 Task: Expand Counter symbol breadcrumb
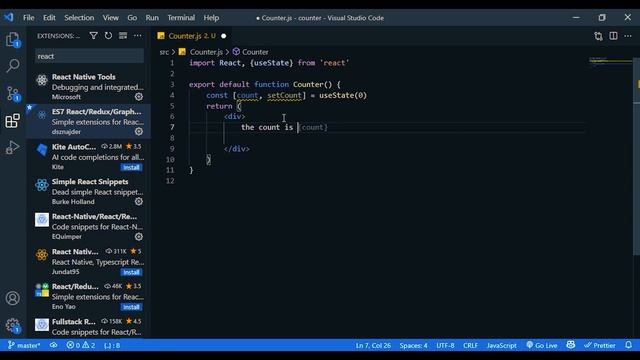255,52
